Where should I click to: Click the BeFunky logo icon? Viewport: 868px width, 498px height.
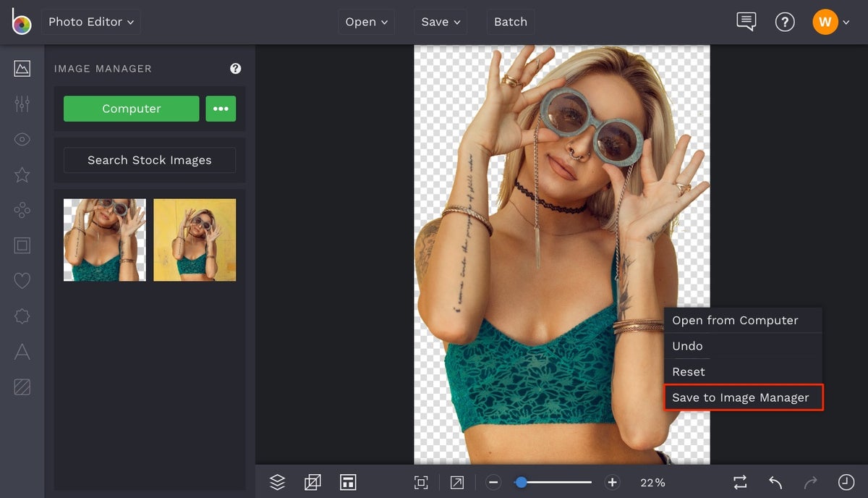pyautogui.click(x=21, y=22)
